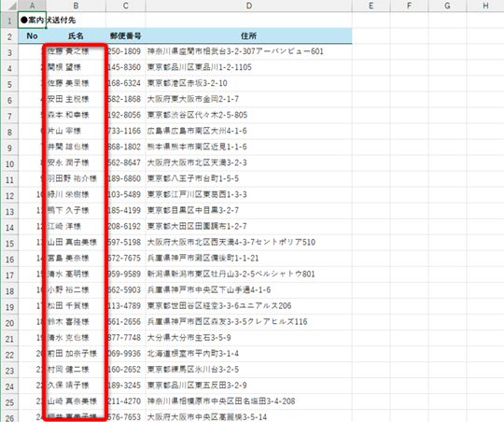Click postal code cell '868-1802'
The width and height of the screenshot is (504, 422).
click(126, 148)
